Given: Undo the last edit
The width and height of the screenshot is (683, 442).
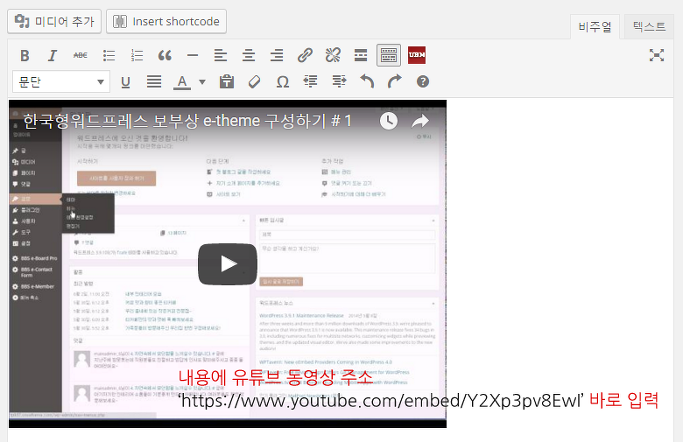Looking at the screenshot, I should [367, 82].
